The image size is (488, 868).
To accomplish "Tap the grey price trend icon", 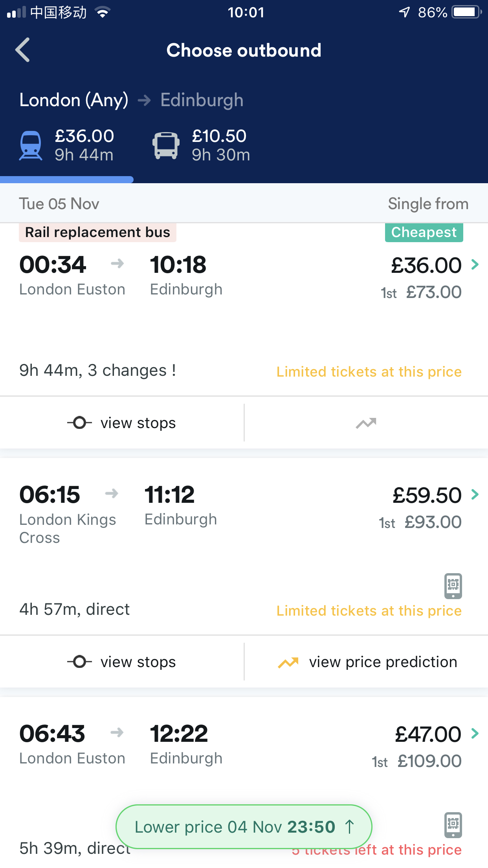I will click(366, 423).
